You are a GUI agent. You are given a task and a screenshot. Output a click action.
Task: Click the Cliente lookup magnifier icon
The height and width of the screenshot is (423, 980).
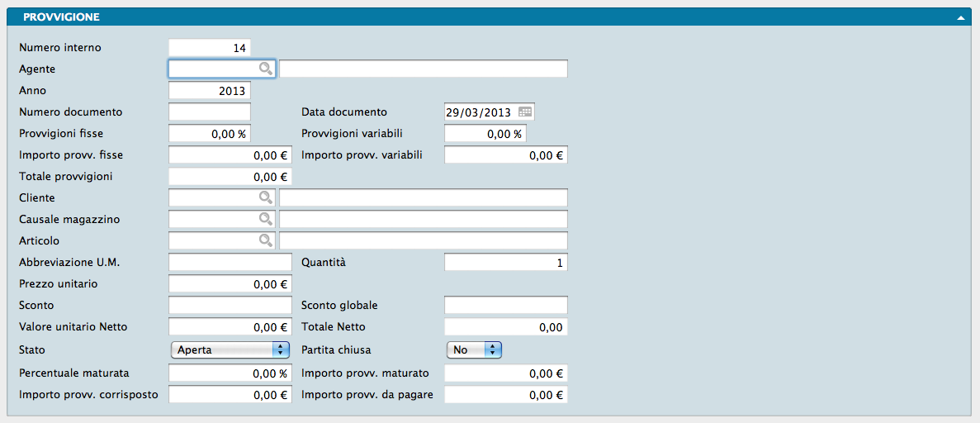click(x=265, y=197)
